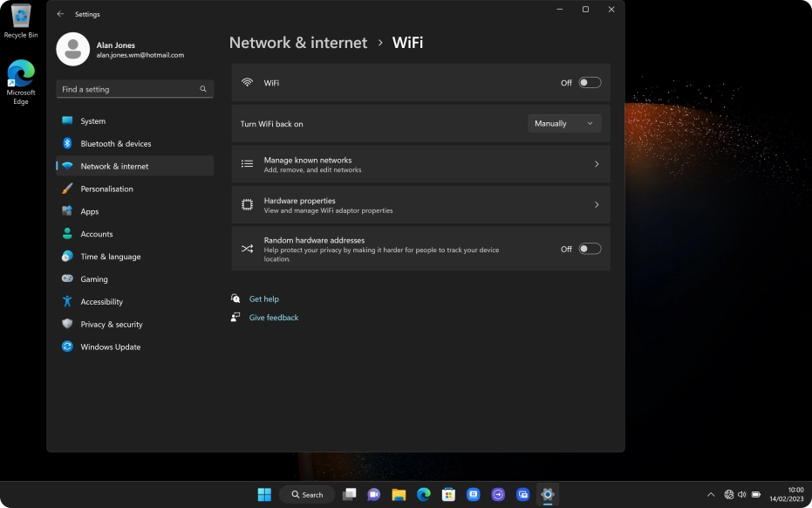Click the Get help link
This screenshot has height=508, width=812.
pyautogui.click(x=263, y=299)
